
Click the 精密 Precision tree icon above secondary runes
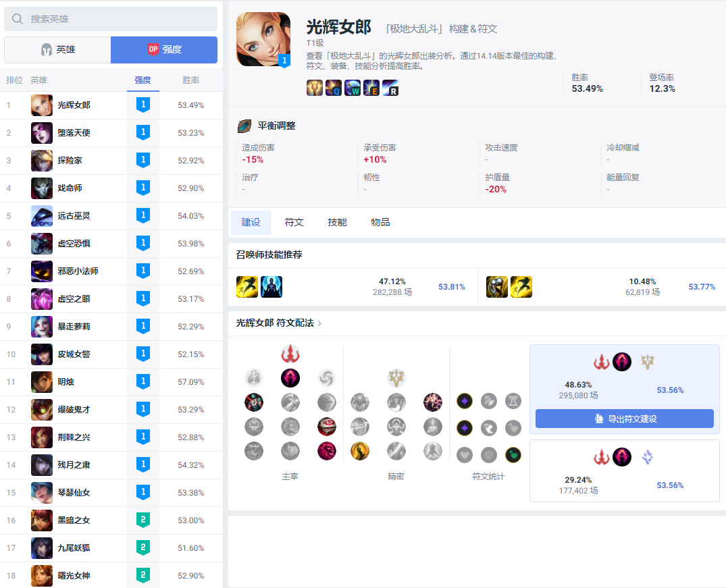coord(396,378)
